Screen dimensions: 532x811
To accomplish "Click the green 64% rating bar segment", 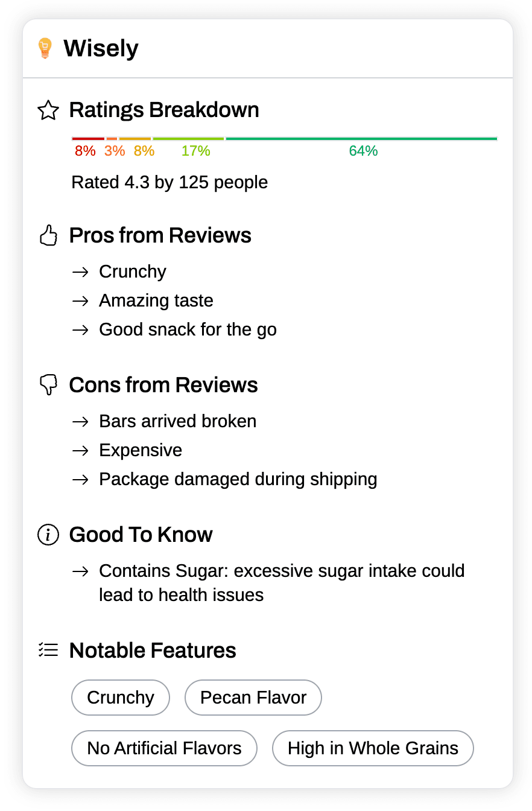I will click(x=362, y=139).
